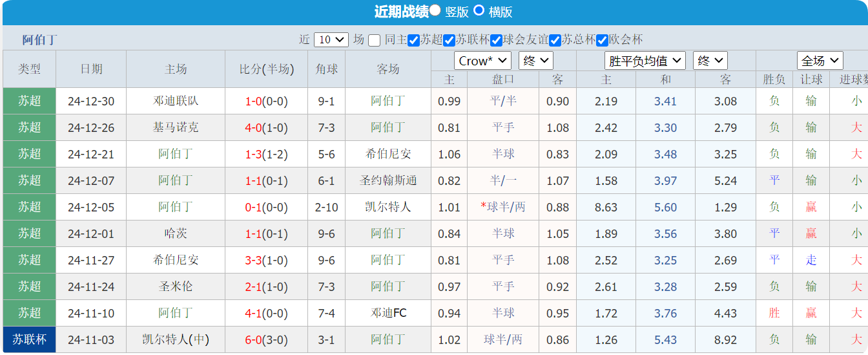
Task: Open the 圣约翰斯通 team link
Action: 387,180
